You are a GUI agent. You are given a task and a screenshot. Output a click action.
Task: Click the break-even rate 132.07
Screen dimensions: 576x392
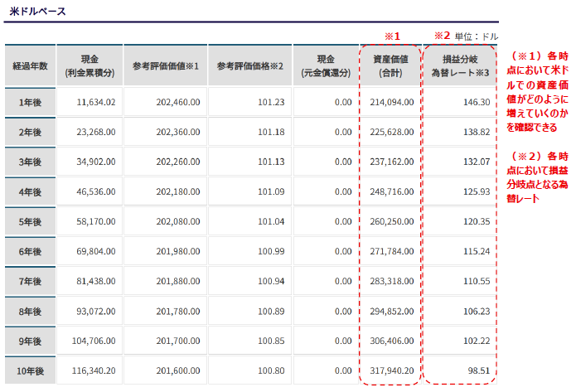(477, 162)
